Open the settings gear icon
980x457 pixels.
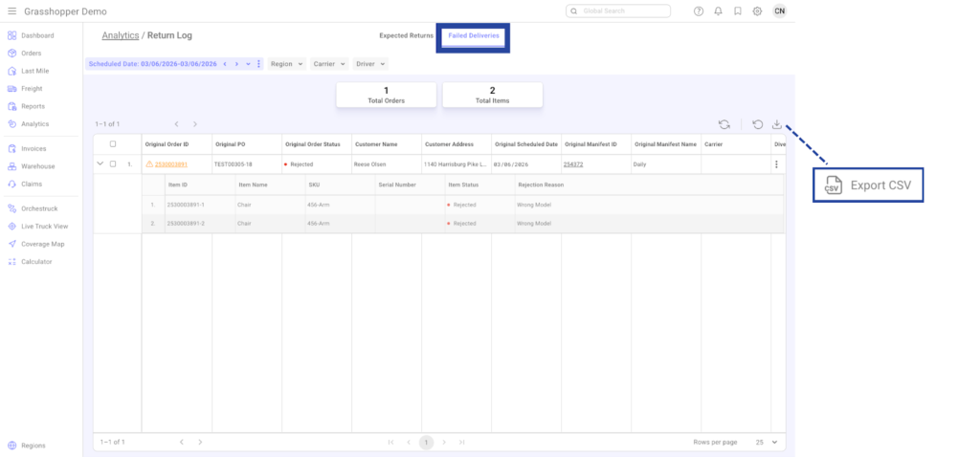click(757, 11)
